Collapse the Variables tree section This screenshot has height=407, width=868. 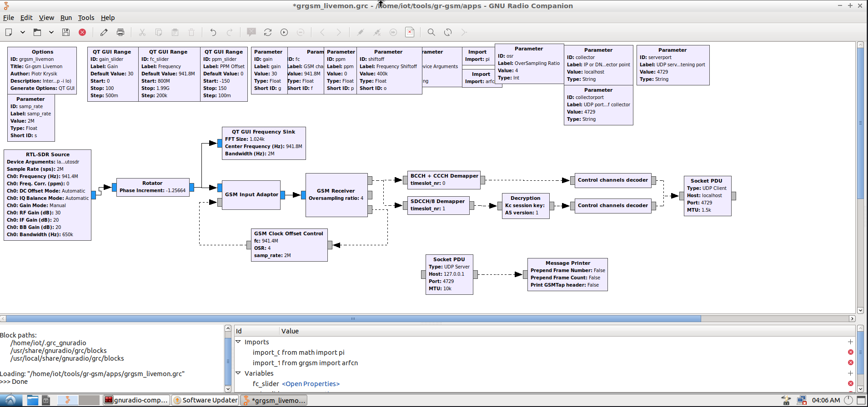[x=238, y=373]
